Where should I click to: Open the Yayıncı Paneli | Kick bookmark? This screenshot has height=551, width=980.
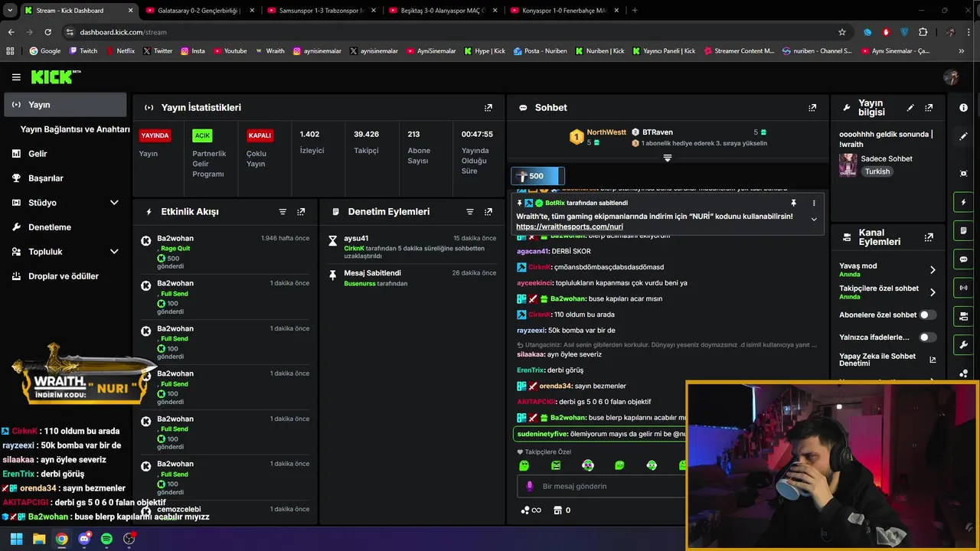[663, 51]
